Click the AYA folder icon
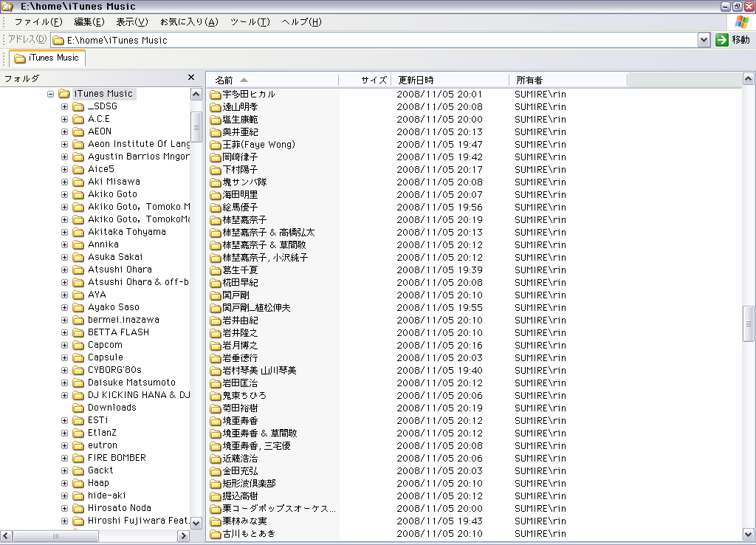This screenshot has height=545, width=756. click(78, 295)
